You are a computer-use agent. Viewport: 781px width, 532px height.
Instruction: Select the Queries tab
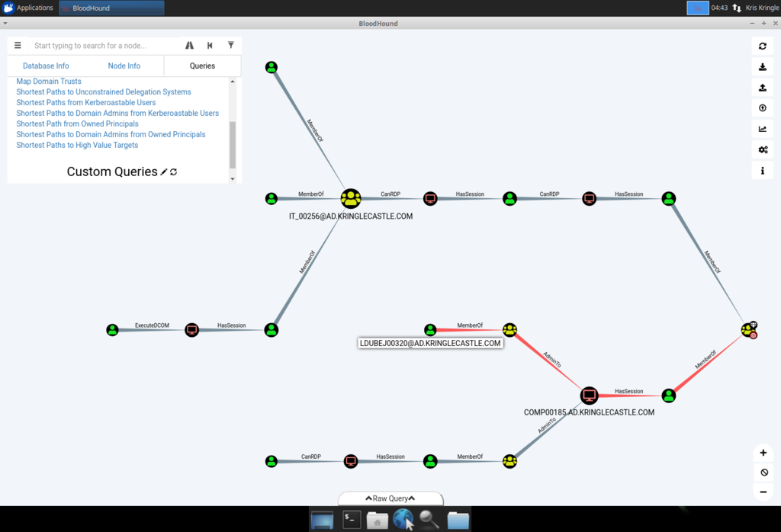coord(202,66)
